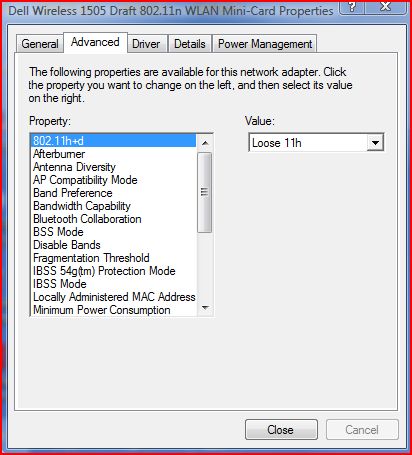The image size is (412, 455).
Task: Click the property list scroll-down arrow
Action: [205, 307]
